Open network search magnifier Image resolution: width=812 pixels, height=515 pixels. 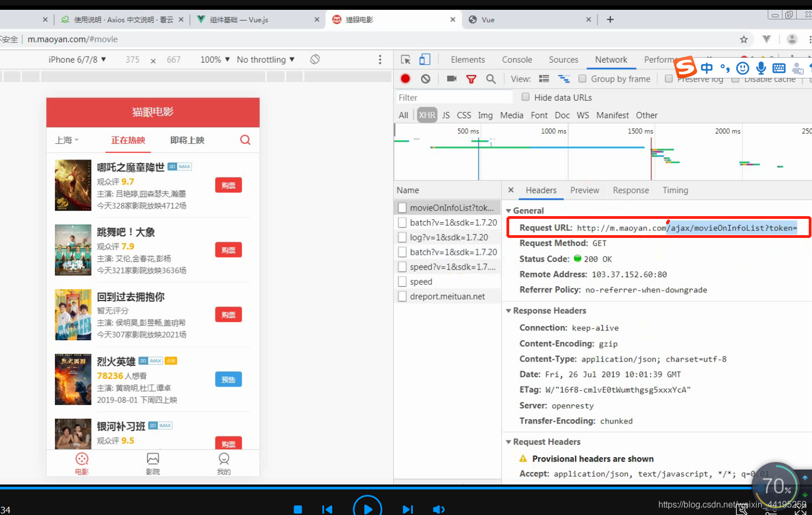491,79
